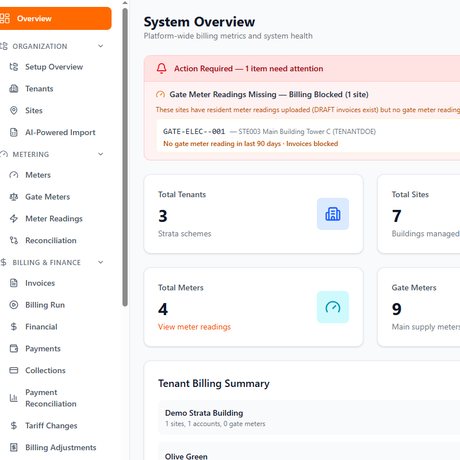The width and height of the screenshot is (460, 460).
Task: Click the Metering section gauge icon
Action: 4,154
